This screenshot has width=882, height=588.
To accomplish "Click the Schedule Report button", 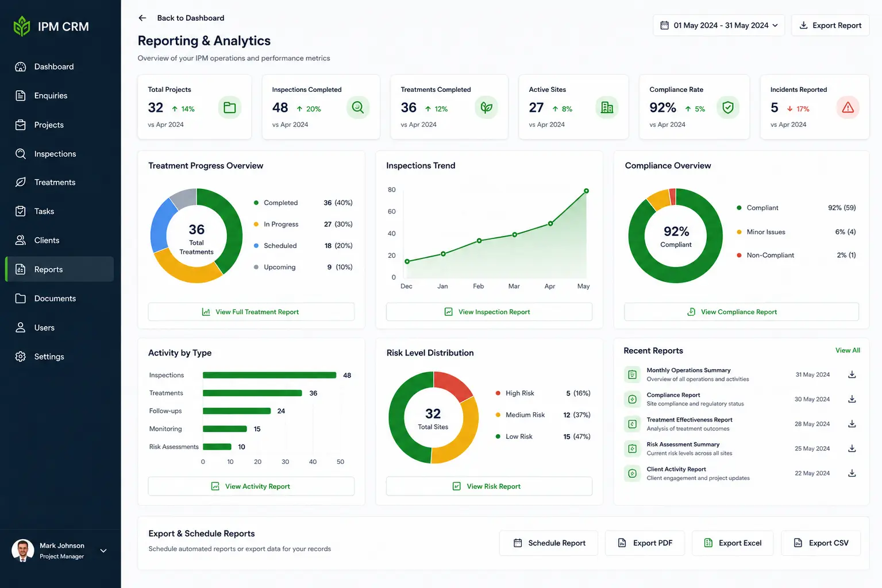I will pos(549,543).
